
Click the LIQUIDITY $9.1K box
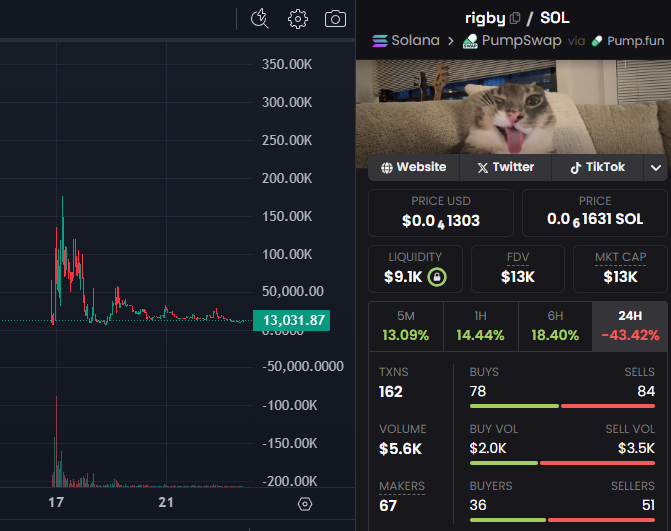click(x=415, y=269)
